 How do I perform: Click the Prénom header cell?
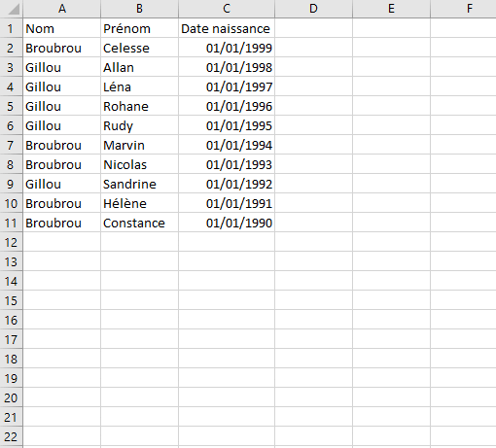139,28
